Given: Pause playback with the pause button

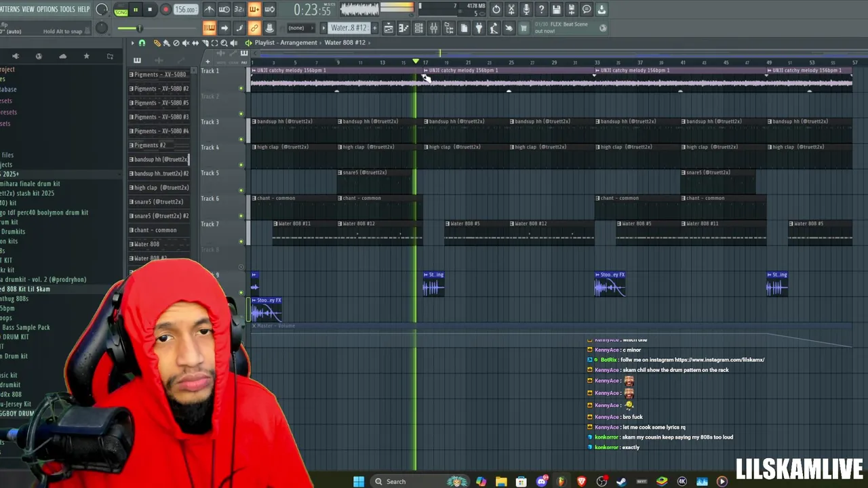Looking at the screenshot, I should [135, 9].
